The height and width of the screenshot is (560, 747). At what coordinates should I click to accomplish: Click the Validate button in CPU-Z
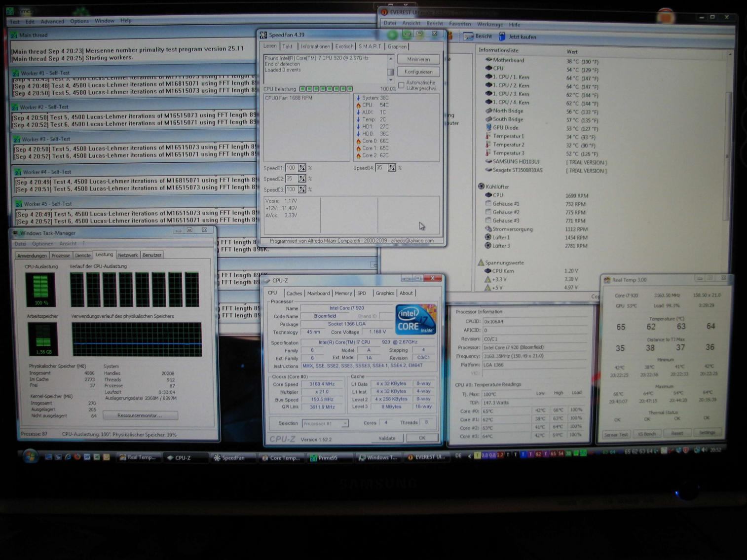387,438
